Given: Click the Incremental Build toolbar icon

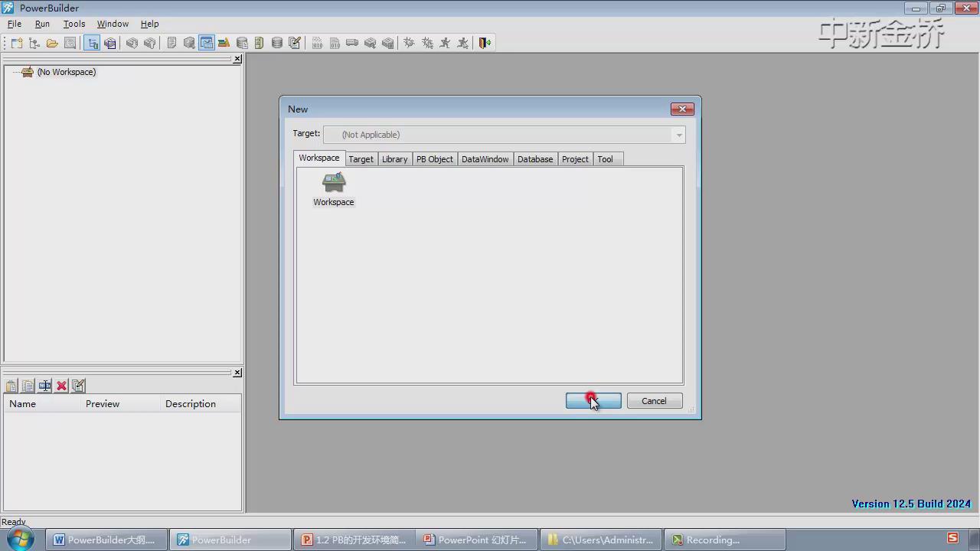Looking at the screenshot, I should point(317,43).
